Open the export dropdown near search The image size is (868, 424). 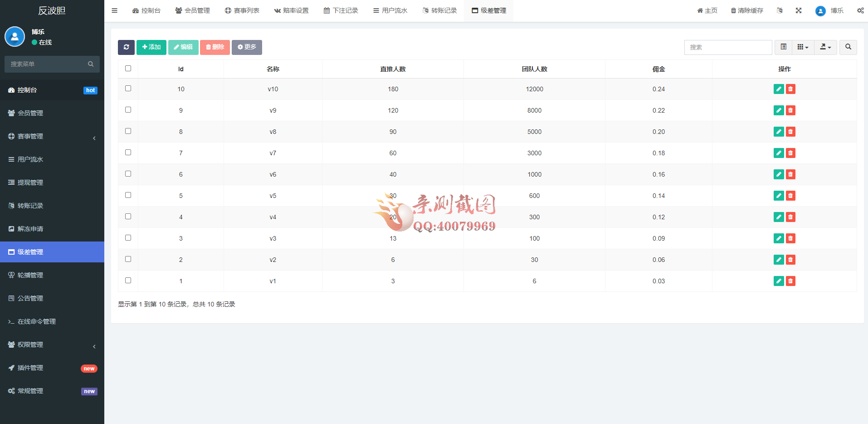point(825,47)
